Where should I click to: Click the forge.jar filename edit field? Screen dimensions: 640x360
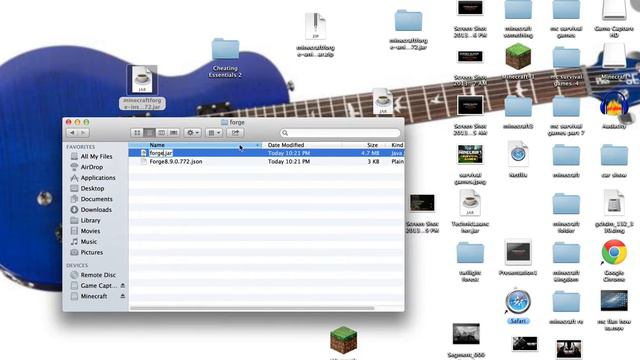tap(161, 153)
